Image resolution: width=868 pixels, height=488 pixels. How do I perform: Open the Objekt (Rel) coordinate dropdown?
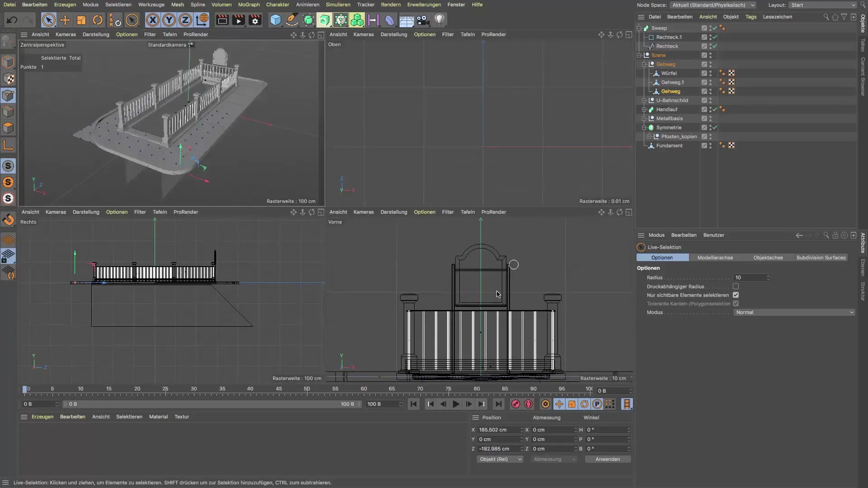pyautogui.click(x=500, y=459)
